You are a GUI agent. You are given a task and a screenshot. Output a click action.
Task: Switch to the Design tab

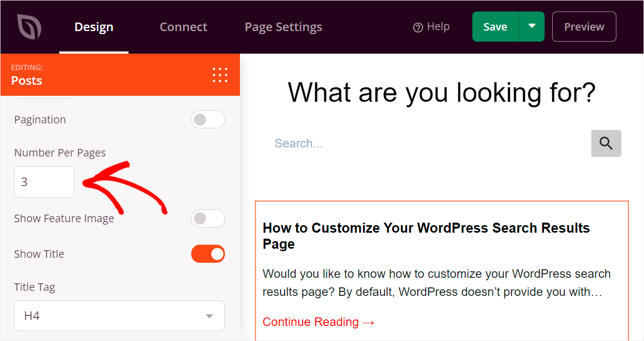[94, 27]
